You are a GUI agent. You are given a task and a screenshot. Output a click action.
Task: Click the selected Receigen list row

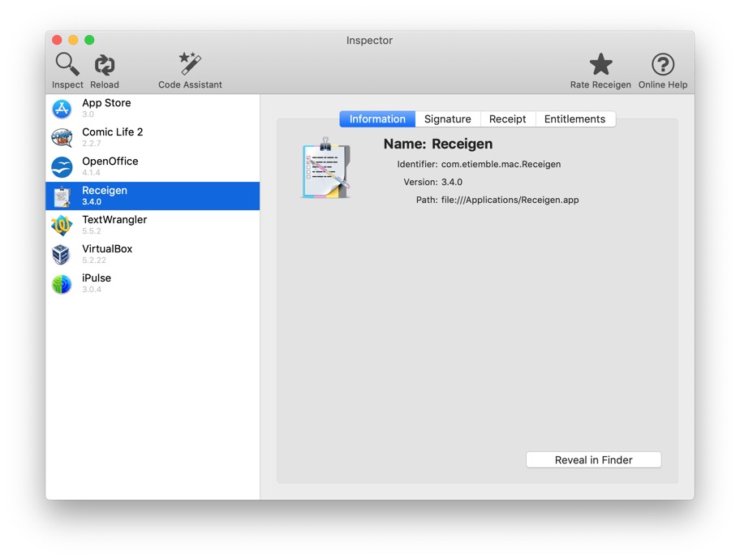pyautogui.click(x=153, y=196)
